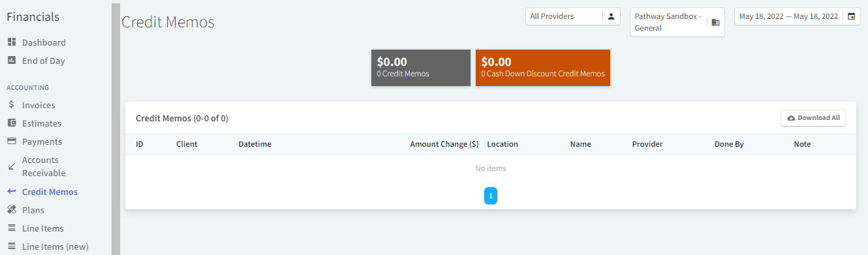The width and height of the screenshot is (868, 255).
Task: Click the Line Items list icon
Action: 11,228
